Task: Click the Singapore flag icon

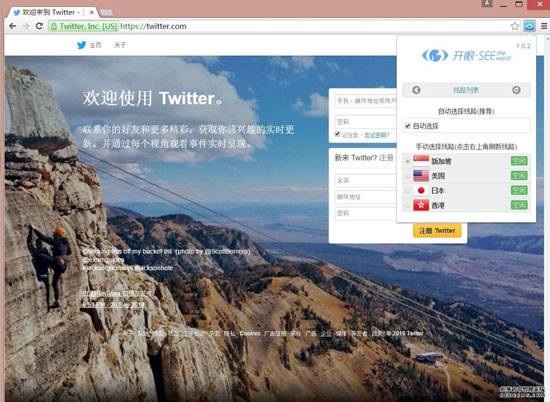Action: pyautogui.click(x=421, y=161)
